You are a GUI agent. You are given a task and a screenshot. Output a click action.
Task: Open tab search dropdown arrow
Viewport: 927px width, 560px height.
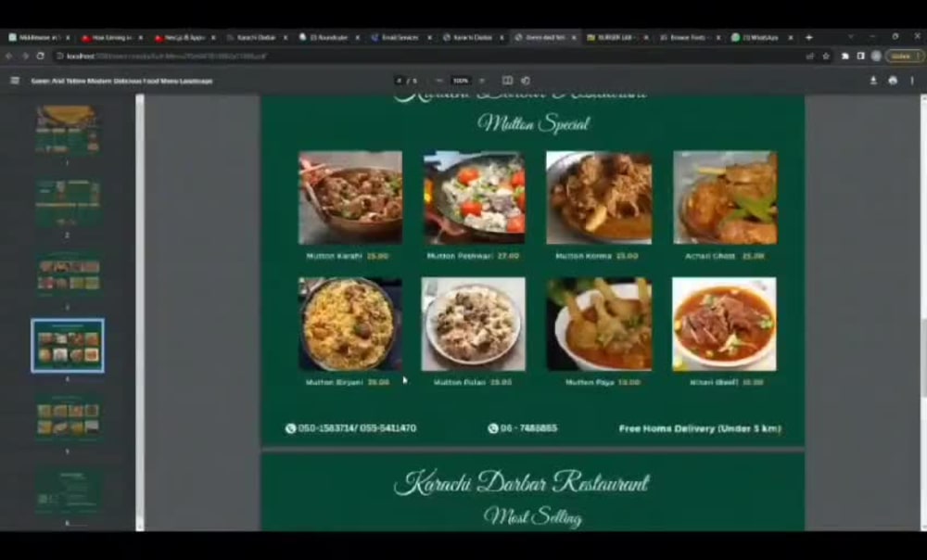click(851, 37)
